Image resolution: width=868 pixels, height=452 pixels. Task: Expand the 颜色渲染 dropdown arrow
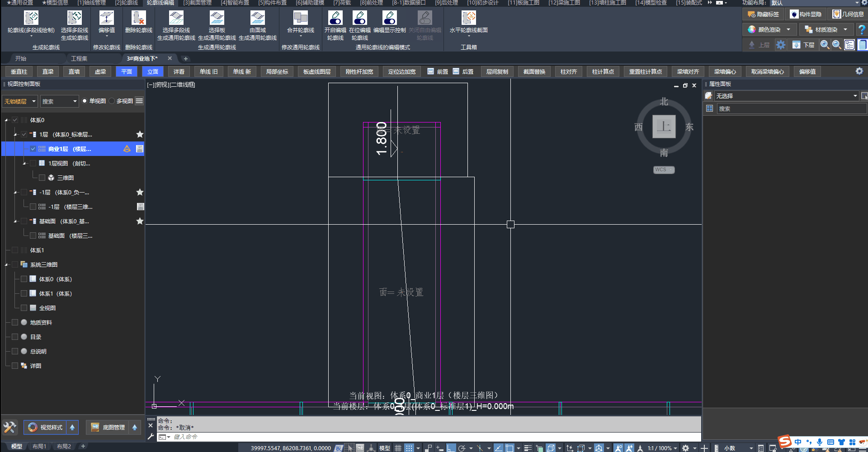[788, 29]
